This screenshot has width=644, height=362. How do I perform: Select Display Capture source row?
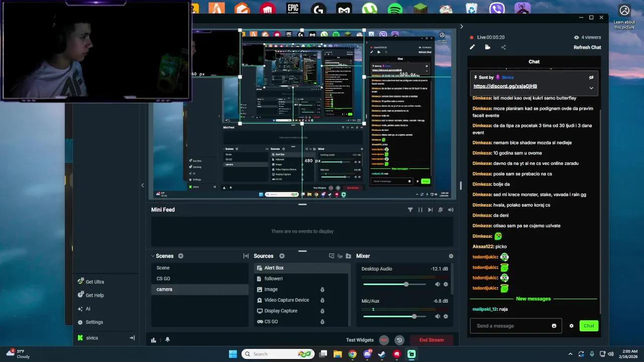pyautogui.click(x=301, y=311)
